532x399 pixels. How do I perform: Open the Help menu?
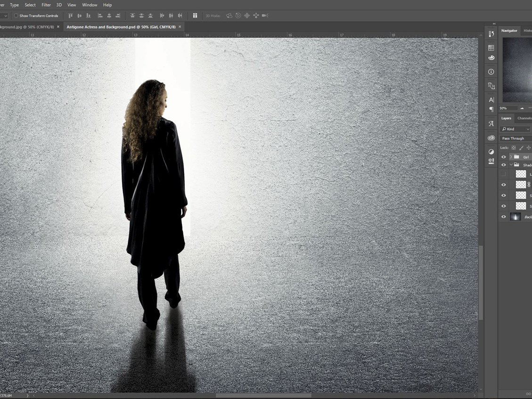(107, 5)
